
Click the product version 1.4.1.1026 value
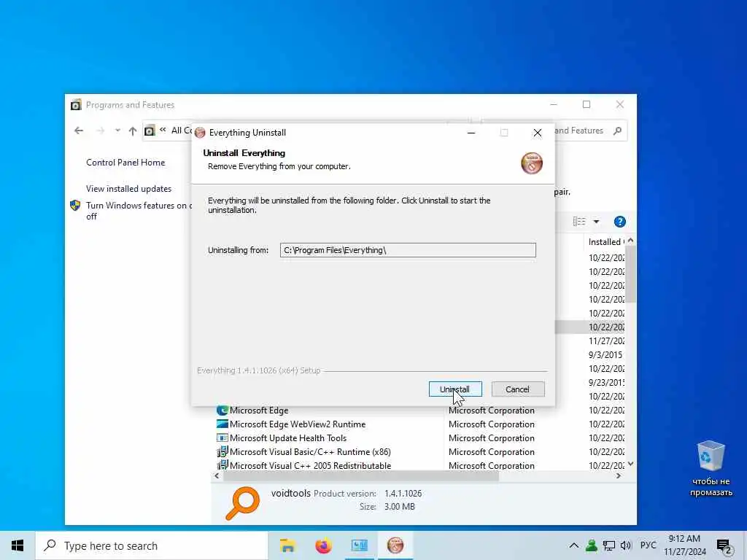[403, 494]
